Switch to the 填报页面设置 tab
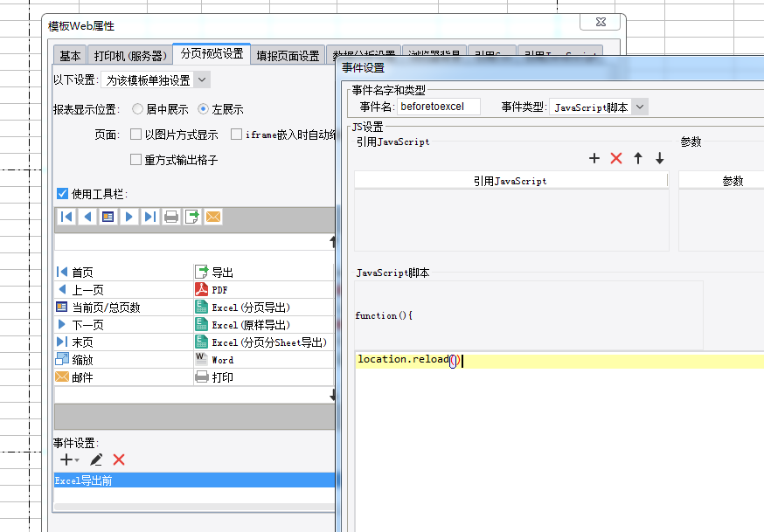The image size is (764, 532). pos(288,56)
